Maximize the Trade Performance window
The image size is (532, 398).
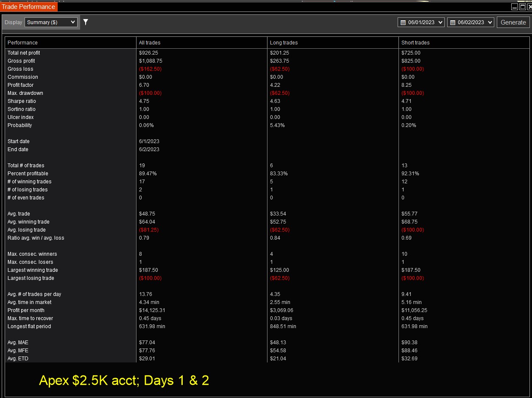coord(522,6)
